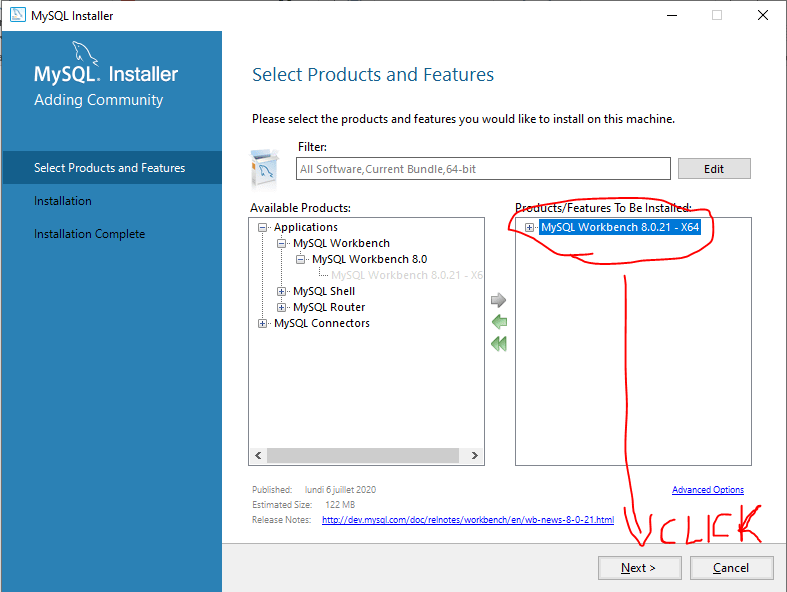The width and height of the screenshot is (787, 592).
Task: Select the MySQL Workbench parent tree item
Action: click(341, 243)
